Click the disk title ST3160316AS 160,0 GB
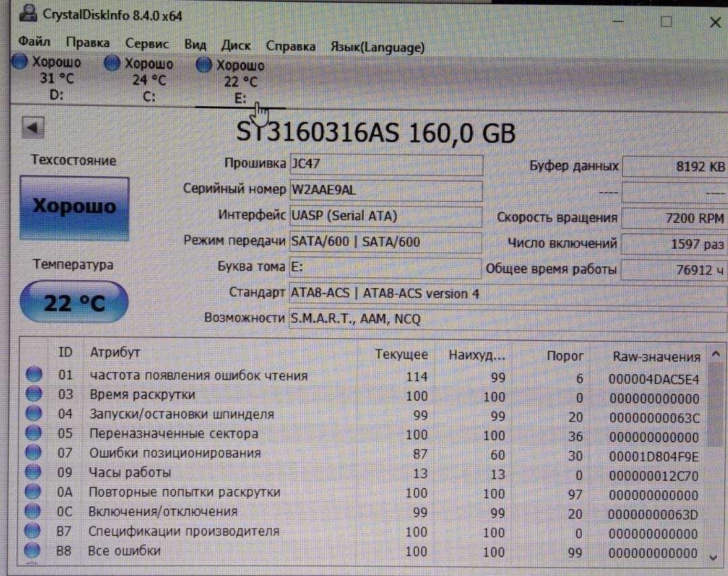The image size is (728, 576). (x=376, y=133)
